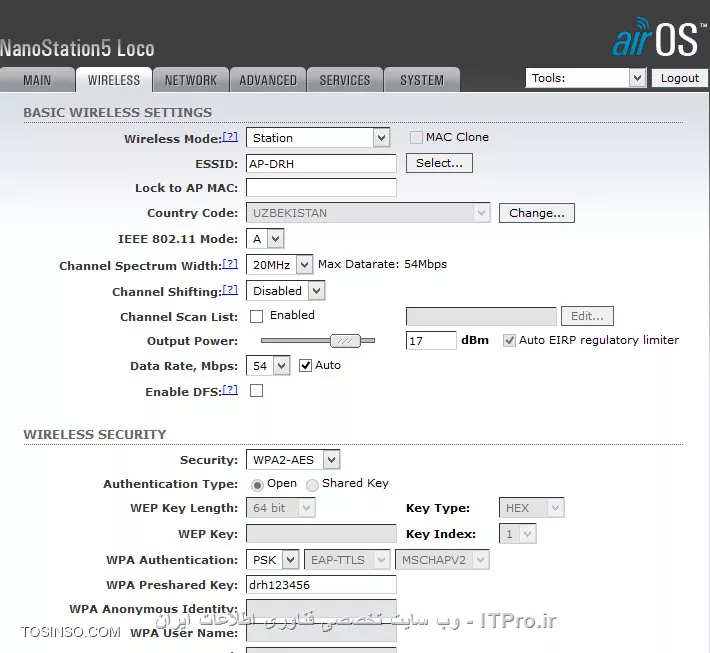
Task: Switch to the SYSTEM tab
Action: tap(422, 80)
